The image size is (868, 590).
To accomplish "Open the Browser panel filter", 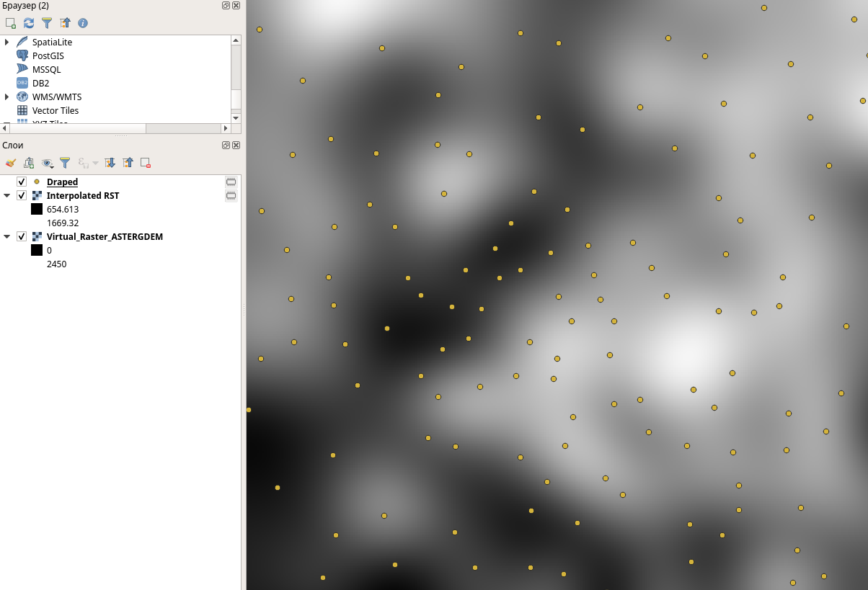I will point(47,23).
